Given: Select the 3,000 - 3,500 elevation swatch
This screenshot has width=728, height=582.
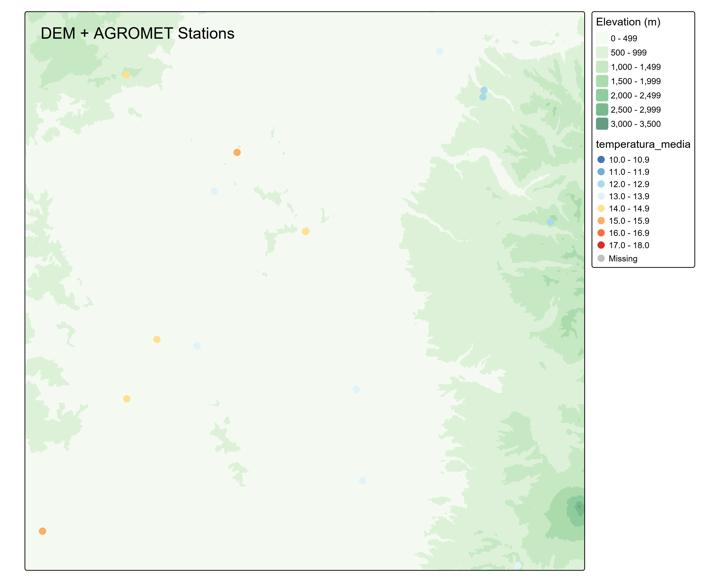Looking at the screenshot, I should tap(602, 124).
